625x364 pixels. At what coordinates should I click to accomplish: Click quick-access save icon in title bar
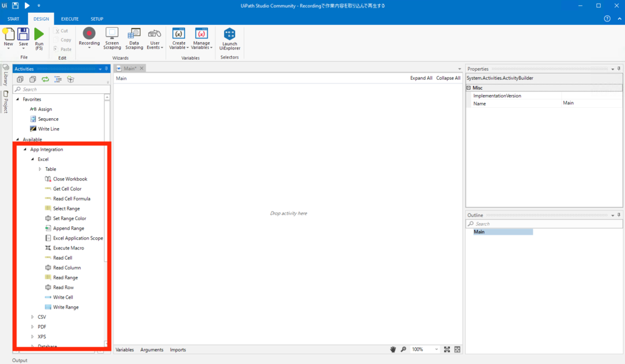(x=15, y=5)
